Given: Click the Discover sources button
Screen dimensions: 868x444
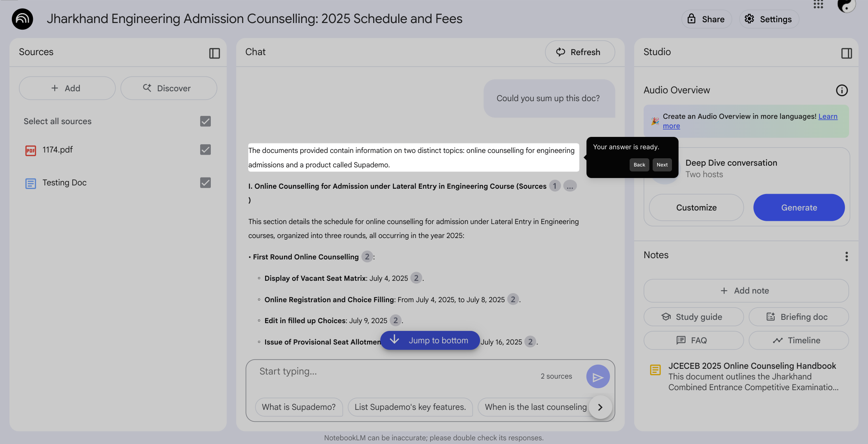Looking at the screenshot, I should pos(169,88).
